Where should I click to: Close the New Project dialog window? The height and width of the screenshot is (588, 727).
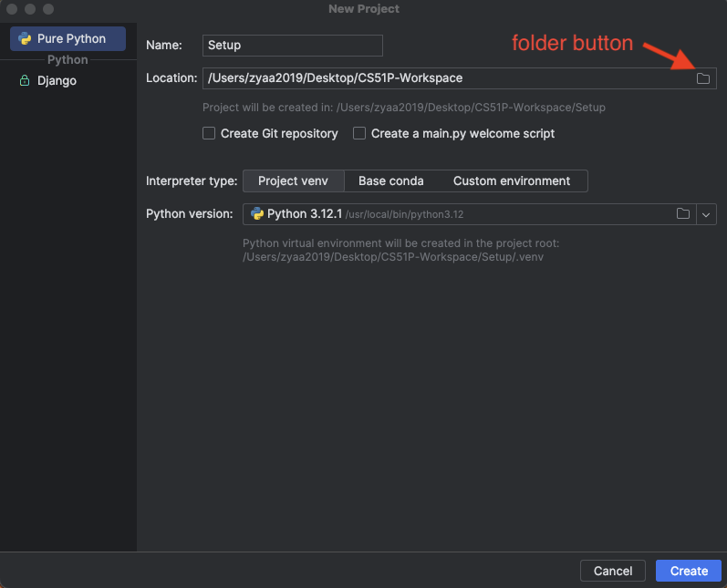pos(12,9)
